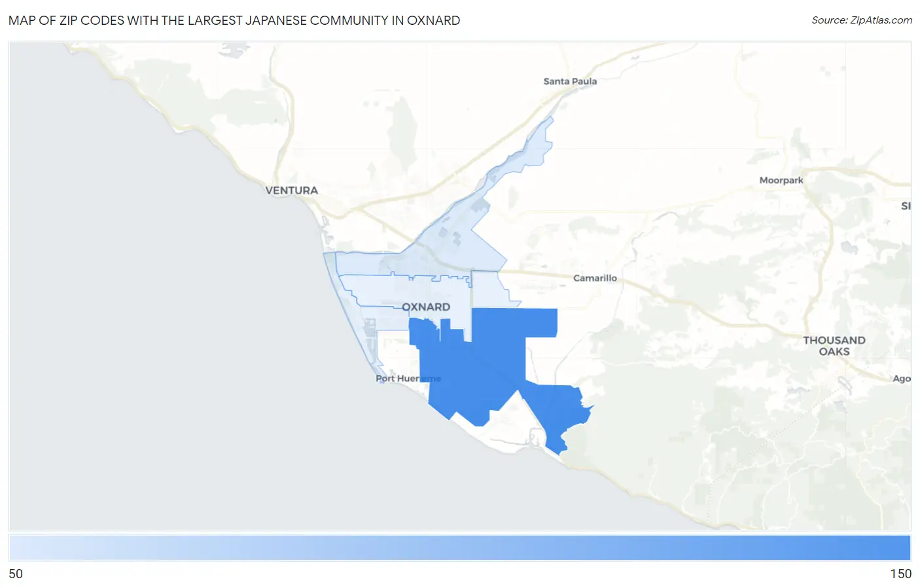
Task: Click the OXNARD city label
Action: [x=426, y=307]
